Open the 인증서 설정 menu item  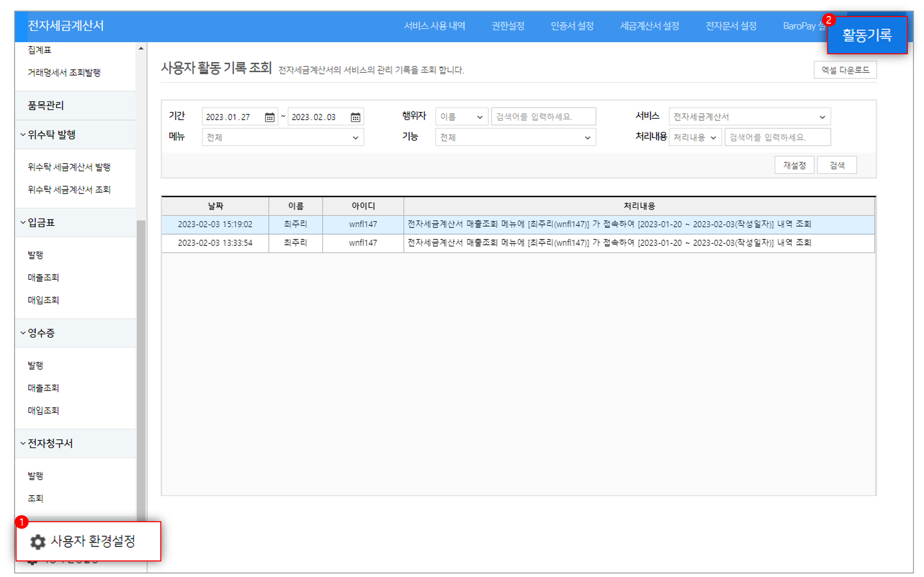pyautogui.click(x=571, y=26)
